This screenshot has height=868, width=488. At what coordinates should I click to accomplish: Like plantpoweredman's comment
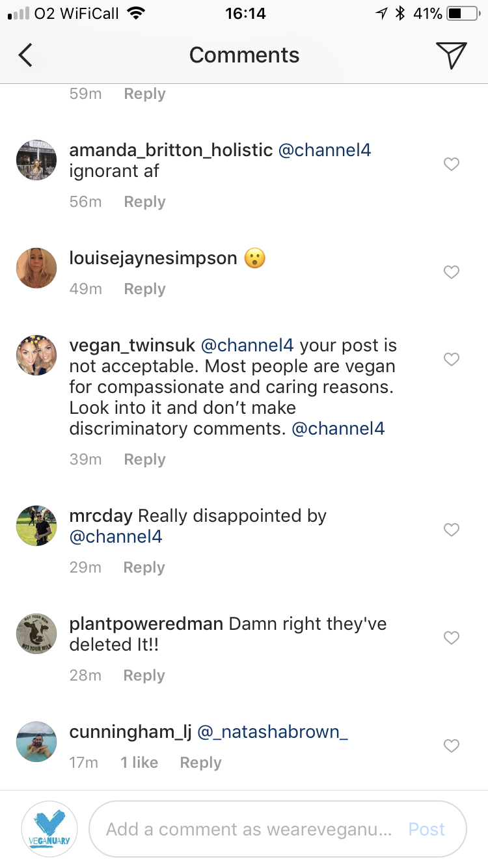451,637
